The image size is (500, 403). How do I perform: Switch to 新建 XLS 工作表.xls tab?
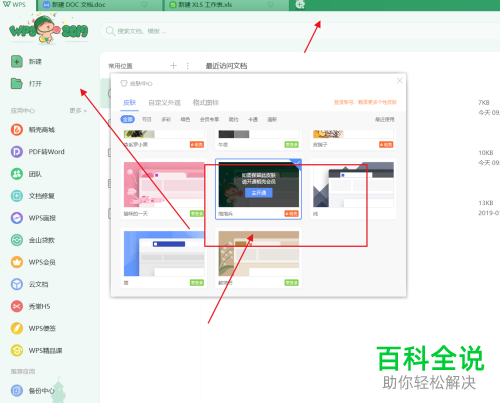point(227,5)
